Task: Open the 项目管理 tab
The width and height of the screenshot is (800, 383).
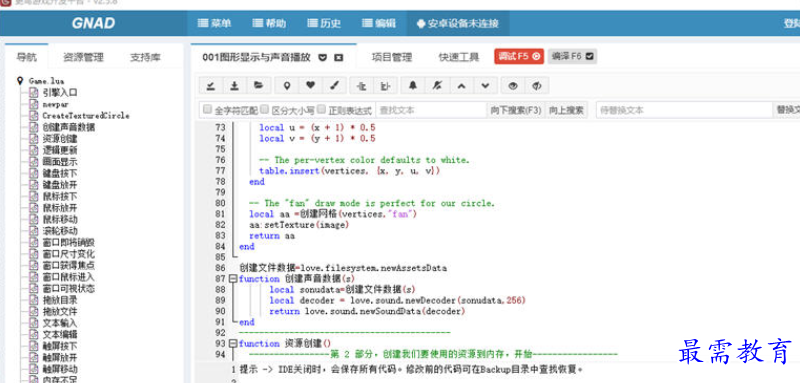Action: tap(391, 57)
